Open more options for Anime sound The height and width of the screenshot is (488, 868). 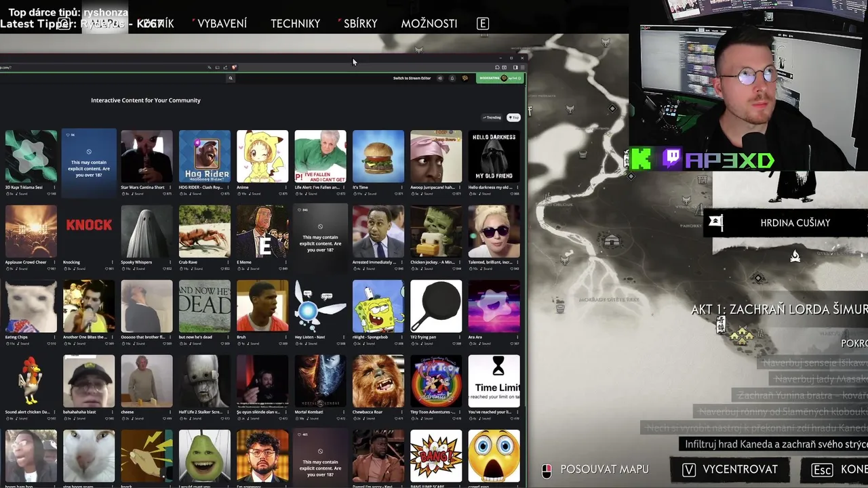[285, 187]
